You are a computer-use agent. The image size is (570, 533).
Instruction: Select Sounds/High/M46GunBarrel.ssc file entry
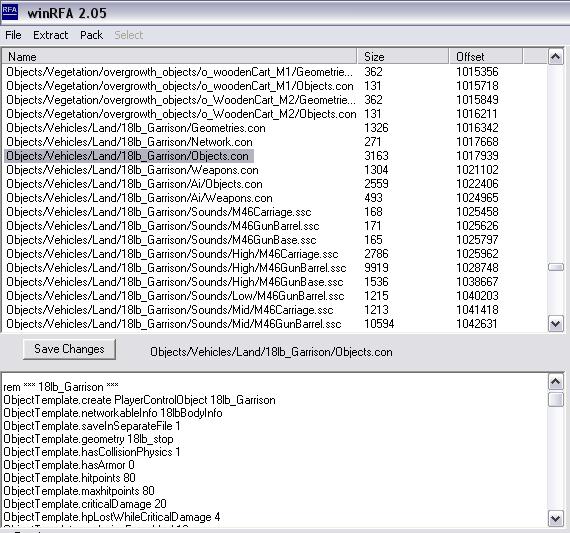[176, 268]
